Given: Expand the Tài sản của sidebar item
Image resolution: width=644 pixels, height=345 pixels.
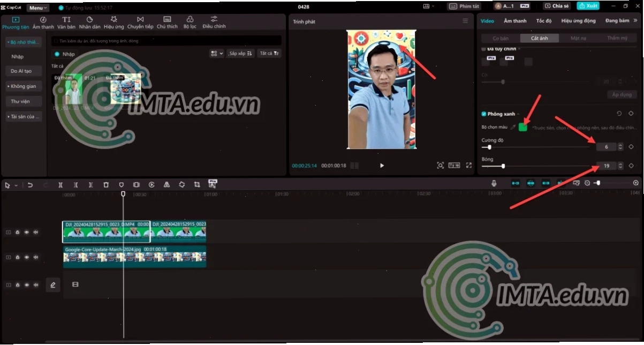Looking at the screenshot, I should pos(24,116).
